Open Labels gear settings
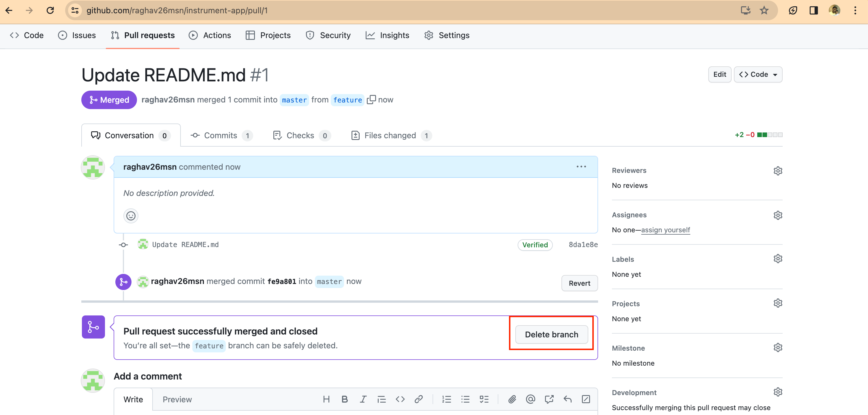The image size is (868, 415). pyautogui.click(x=778, y=259)
